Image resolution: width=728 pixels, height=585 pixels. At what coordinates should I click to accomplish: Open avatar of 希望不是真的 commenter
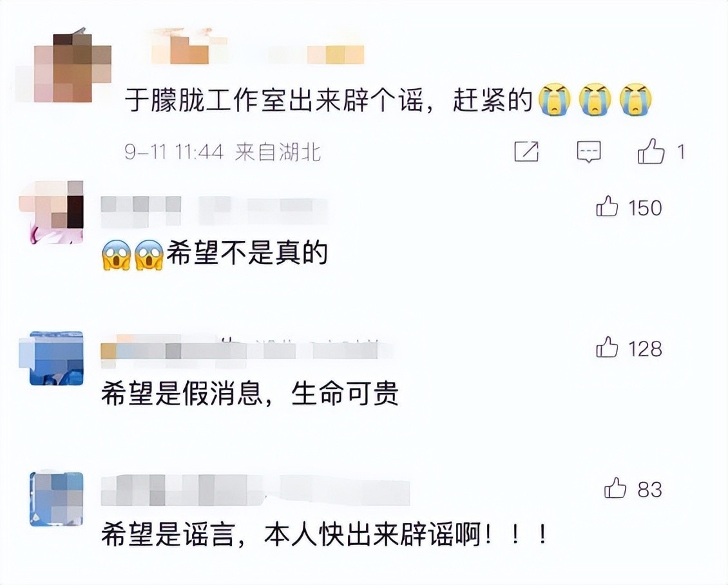[x=51, y=212]
